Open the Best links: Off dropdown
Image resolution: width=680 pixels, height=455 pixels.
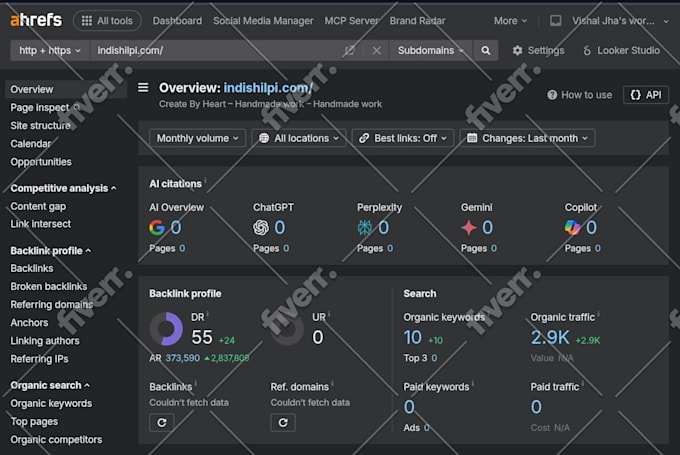[402, 138]
